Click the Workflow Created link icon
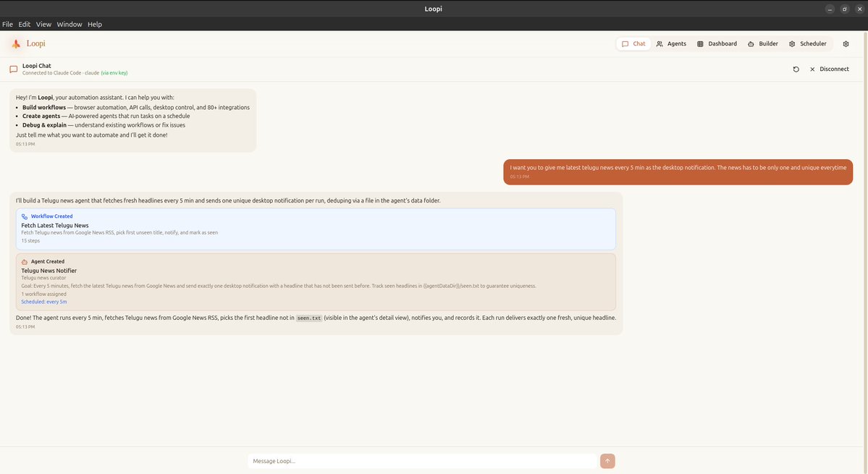The height and width of the screenshot is (474, 868). pyautogui.click(x=25, y=216)
